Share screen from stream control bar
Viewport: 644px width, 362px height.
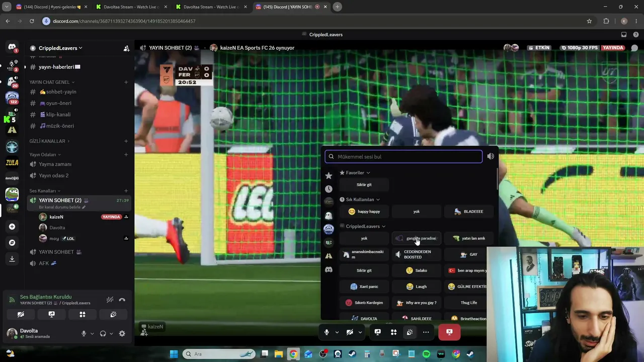pyautogui.click(x=378, y=332)
